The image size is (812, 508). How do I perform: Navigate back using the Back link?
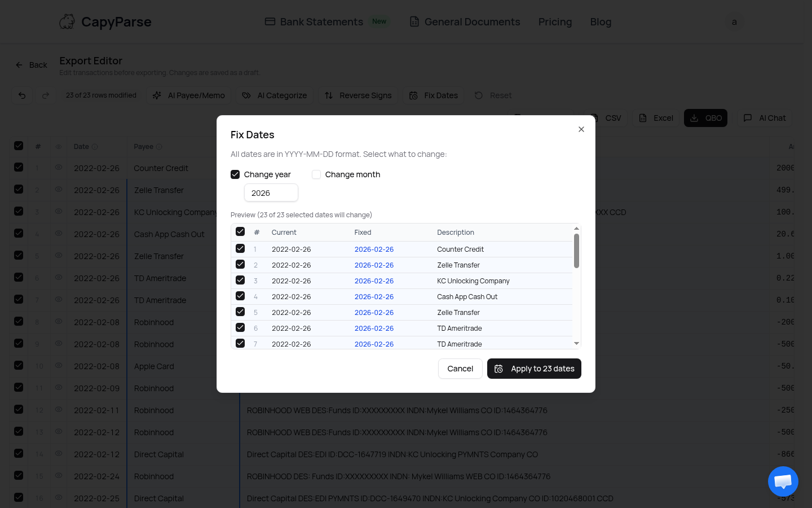31,65
